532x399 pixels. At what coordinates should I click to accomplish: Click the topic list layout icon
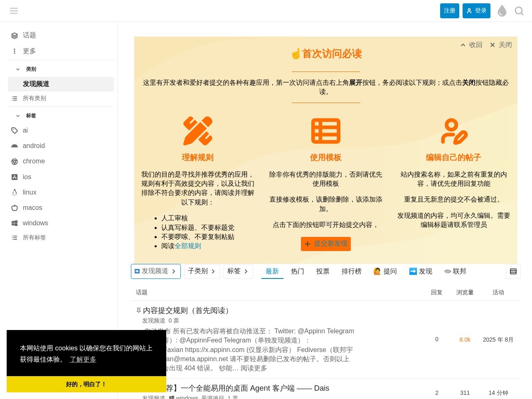pyautogui.click(x=513, y=271)
